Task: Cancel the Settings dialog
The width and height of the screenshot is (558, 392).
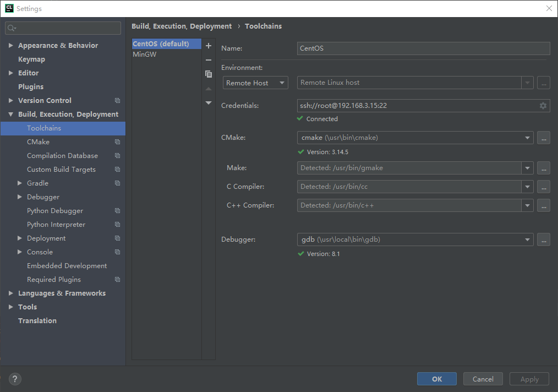Action: (x=483, y=379)
